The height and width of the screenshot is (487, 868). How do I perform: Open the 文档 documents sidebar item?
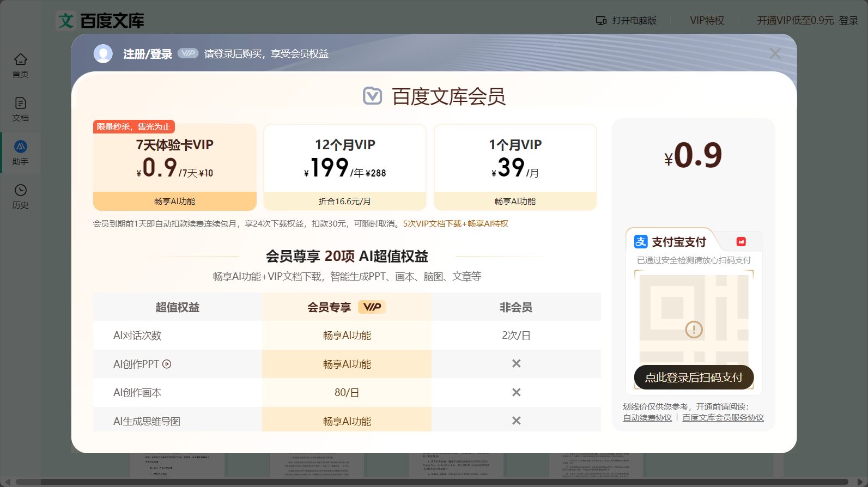click(20, 109)
